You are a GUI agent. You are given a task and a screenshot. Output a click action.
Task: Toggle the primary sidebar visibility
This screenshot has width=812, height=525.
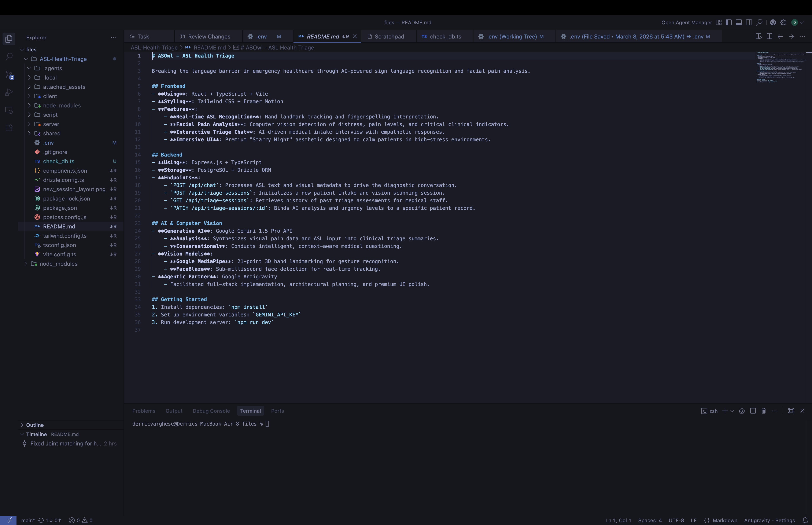pyautogui.click(x=728, y=22)
